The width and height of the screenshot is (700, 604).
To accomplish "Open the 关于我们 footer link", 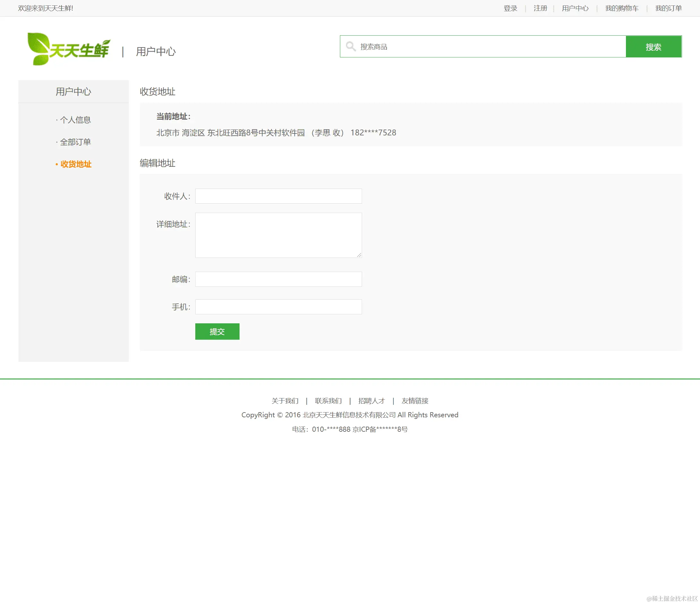I will (285, 401).
